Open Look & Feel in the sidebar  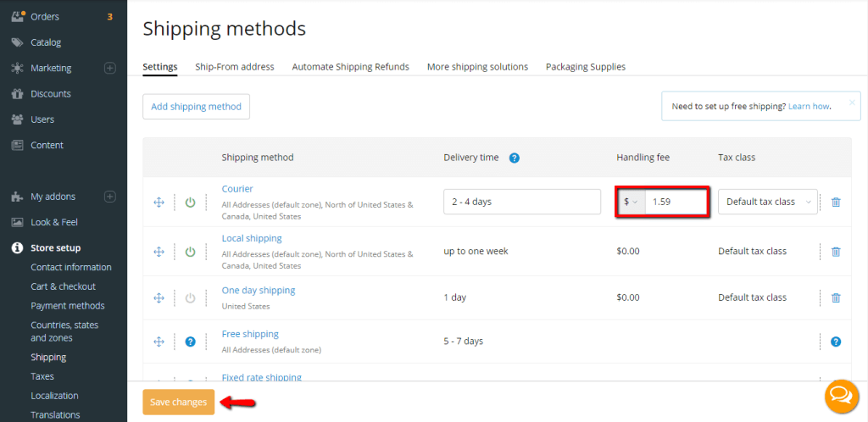point(54,222)
